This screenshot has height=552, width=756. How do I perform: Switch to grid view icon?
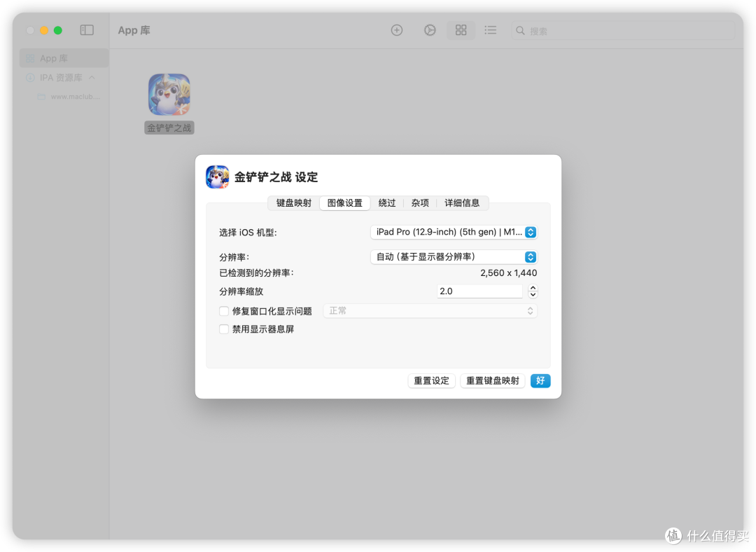tap(461, 30)
